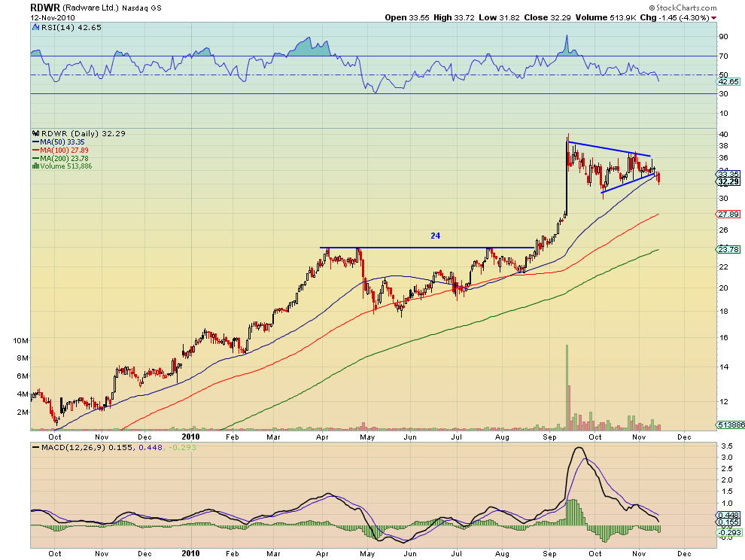Click the 2M volume axis label
Screen dimensions: 745x560
pyautogui.click(x=23, y=412)
